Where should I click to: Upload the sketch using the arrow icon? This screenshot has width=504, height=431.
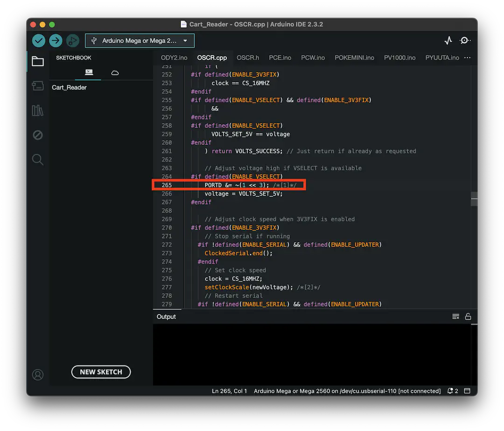[x=56, y=41]
